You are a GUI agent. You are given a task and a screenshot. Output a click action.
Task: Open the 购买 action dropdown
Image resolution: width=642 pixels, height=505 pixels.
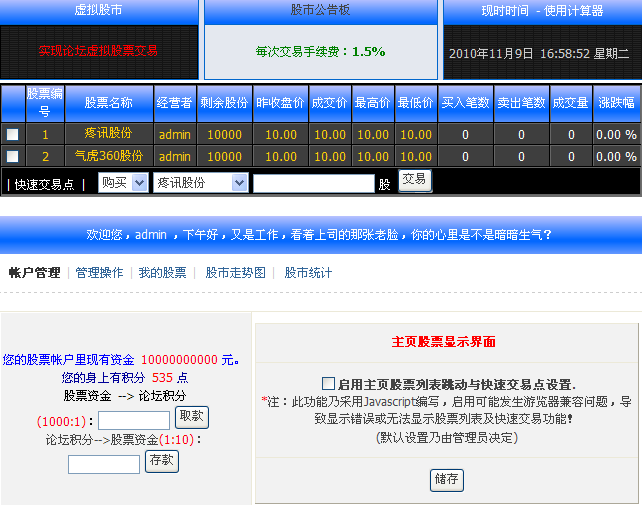(123, 183)
